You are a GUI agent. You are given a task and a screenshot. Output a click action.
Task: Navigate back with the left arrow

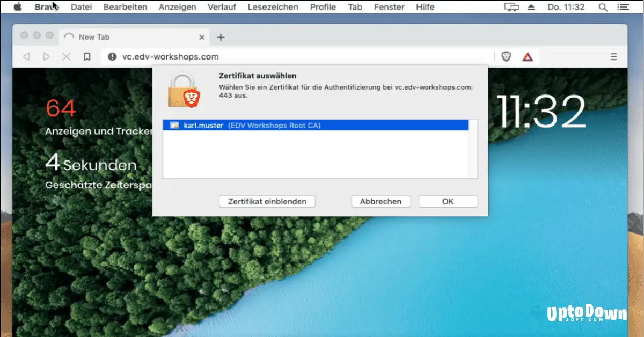click(26, 56)
